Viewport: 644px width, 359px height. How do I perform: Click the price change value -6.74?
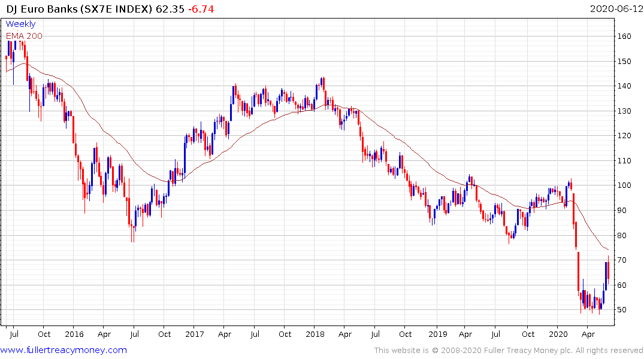pos(201,8)
